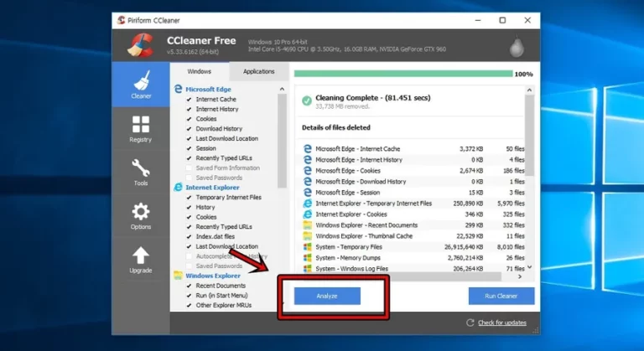This screenshot has height=351, width=644.
Task: Click title bar CCleaner app icon
Action: pyautogui.click(x=121, y=20)
